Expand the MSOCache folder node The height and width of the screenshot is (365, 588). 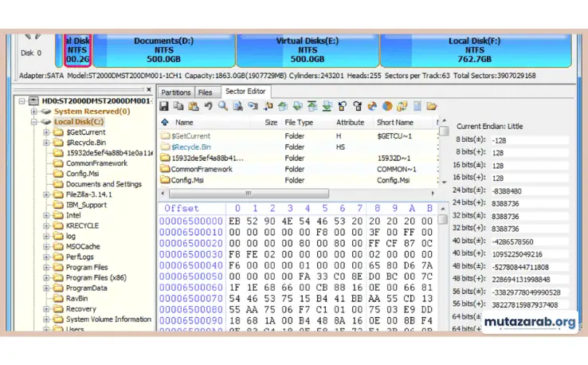click(46, 246)
